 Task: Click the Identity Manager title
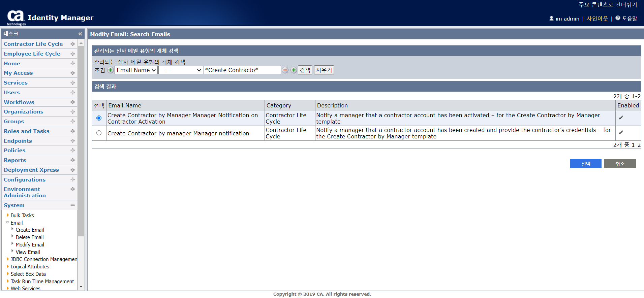coord(61,18)
